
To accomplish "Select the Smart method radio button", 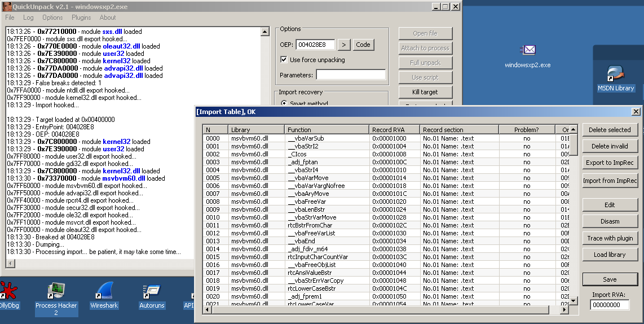I will pyautogui.click(x=284, y=104).
